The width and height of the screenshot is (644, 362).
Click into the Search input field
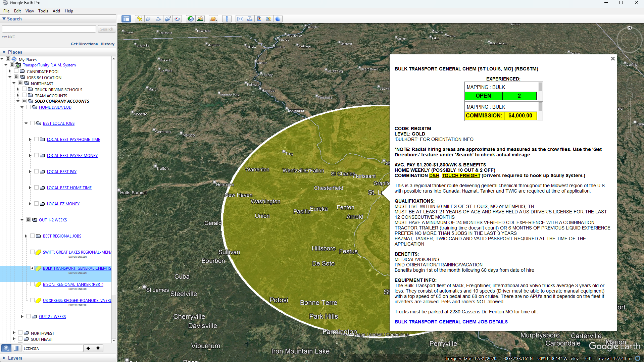point(49,29)
